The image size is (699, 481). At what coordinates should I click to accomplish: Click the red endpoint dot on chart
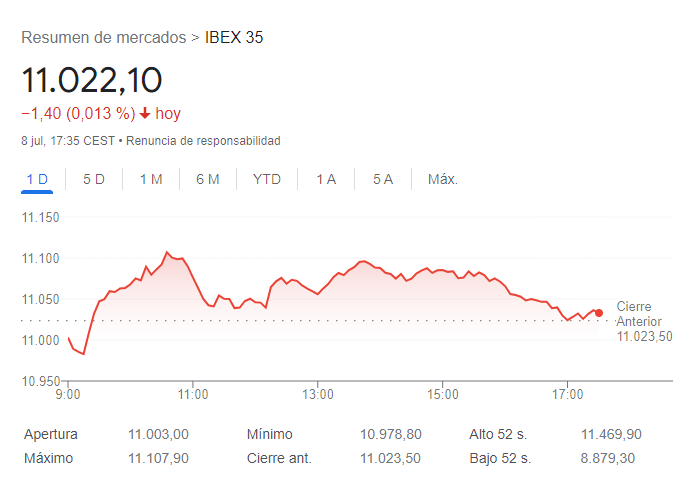click(x=598, y=313)
